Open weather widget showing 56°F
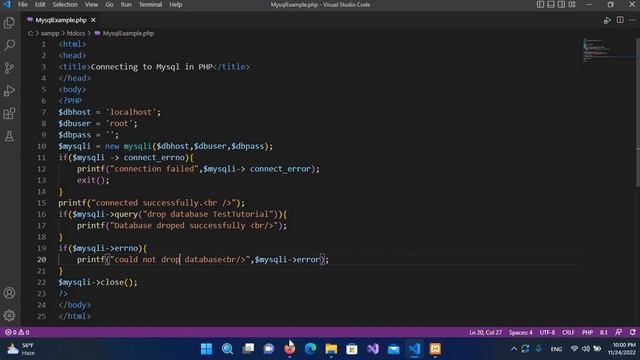Viewport: 640px width, 360px height. coord(21,349)
